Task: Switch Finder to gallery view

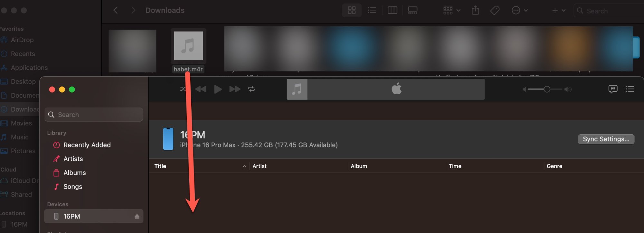Action: pos(412,10)
